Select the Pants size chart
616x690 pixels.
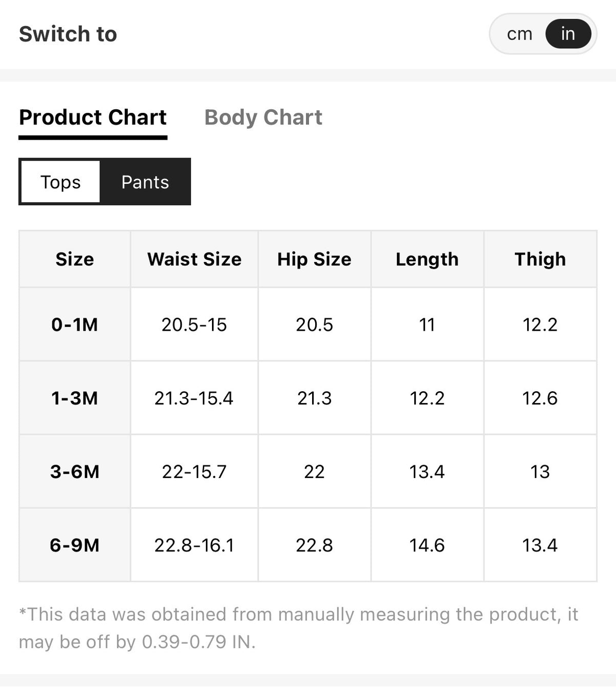(x=145, y=182)
